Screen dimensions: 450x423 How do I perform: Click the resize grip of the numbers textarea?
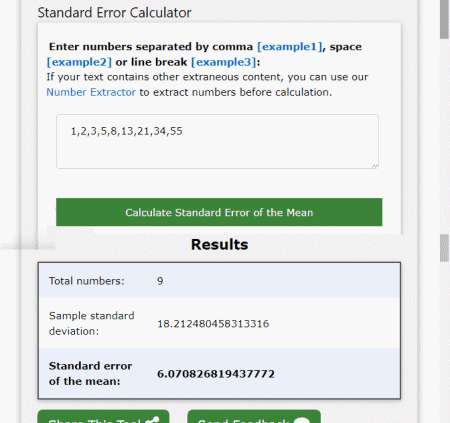(x=375, y=165)
